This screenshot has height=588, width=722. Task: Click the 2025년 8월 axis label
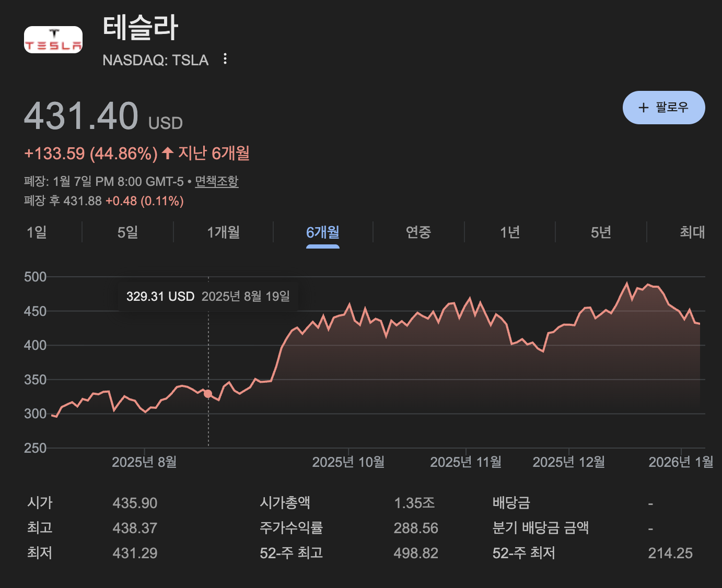coord(144,462)
